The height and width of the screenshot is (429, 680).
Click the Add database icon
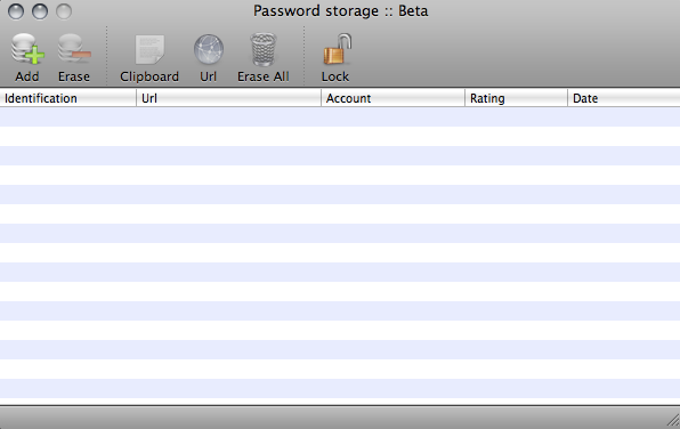click(x=27, y=49)
